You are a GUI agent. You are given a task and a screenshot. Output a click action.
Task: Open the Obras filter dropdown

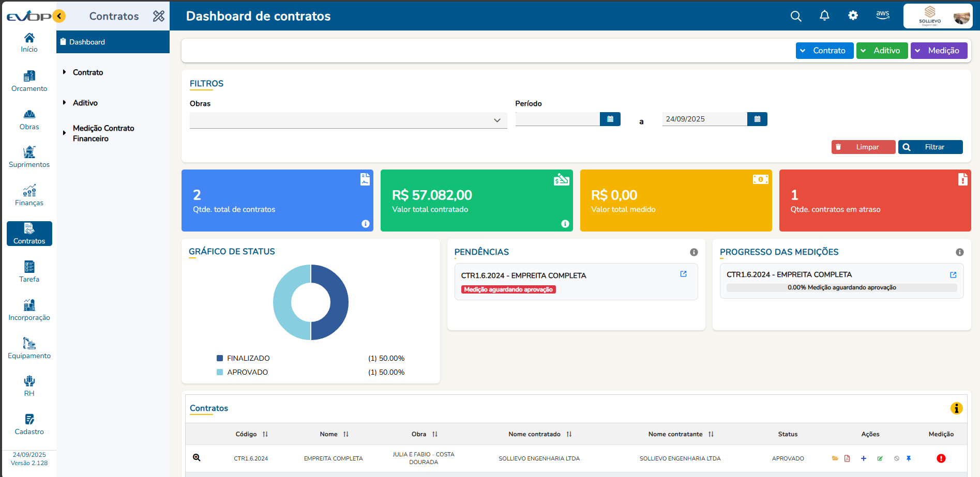pyautogui.click(x=348, y=120)
